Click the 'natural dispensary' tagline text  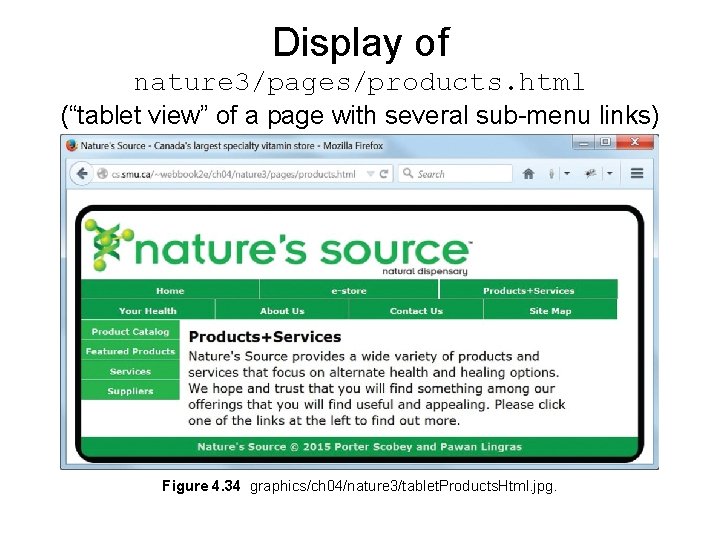click(x=425, y=271)
